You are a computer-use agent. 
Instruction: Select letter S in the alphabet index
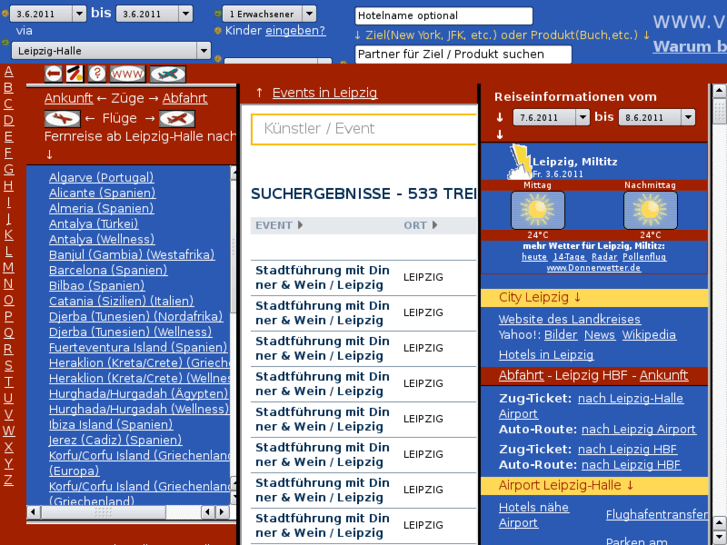tap(8, 365)
